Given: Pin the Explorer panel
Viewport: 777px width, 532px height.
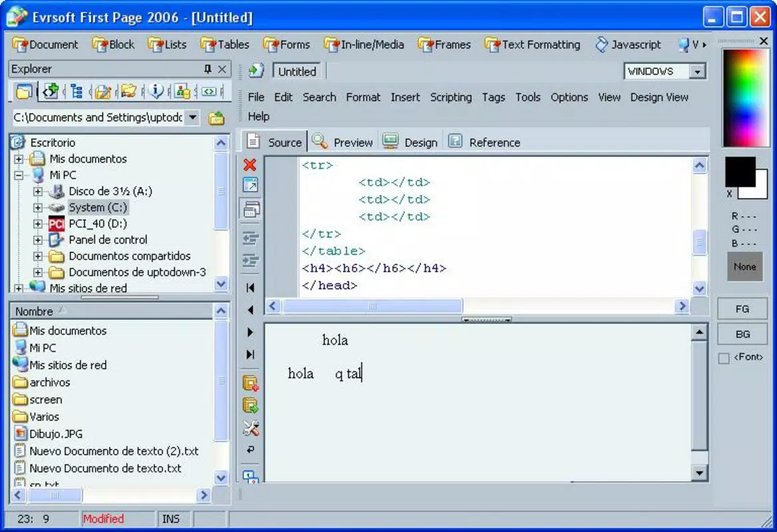Looking at the screenshot, I should (208, 69).
